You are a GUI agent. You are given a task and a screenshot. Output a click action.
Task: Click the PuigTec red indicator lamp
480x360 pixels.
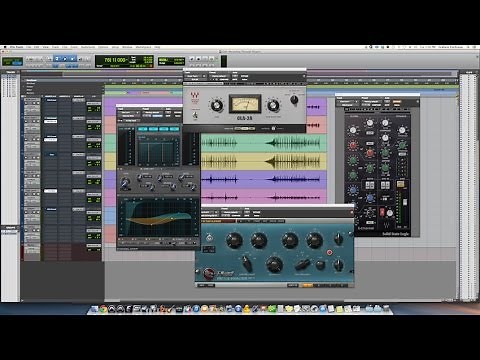(329, 252)
